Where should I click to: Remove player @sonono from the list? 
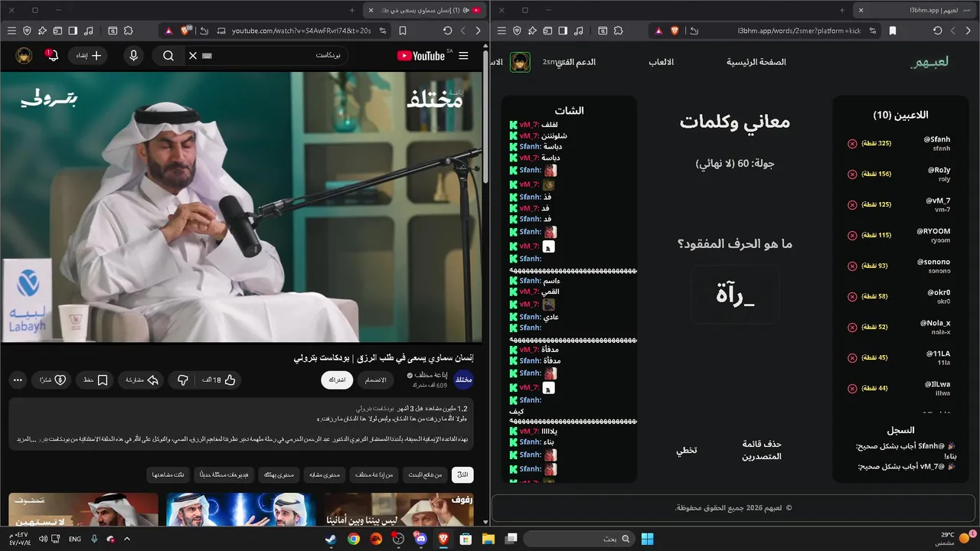click(852, 266)
